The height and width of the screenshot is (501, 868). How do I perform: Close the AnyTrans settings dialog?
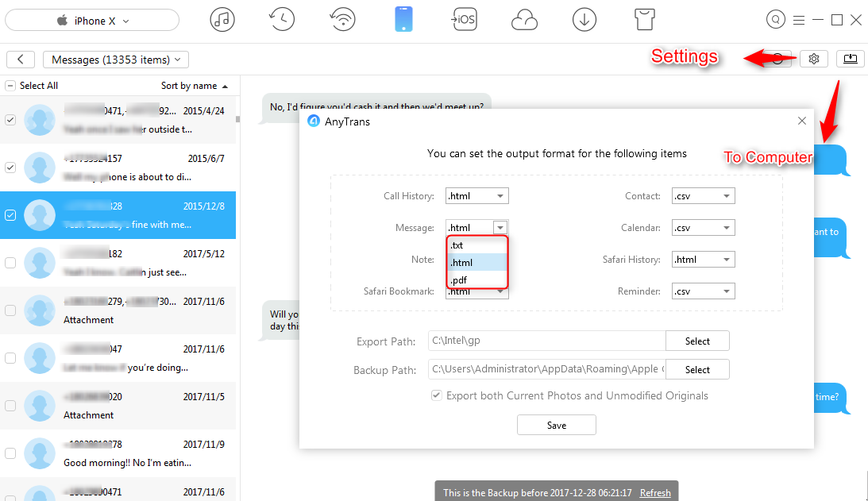(x=801, y=121)
